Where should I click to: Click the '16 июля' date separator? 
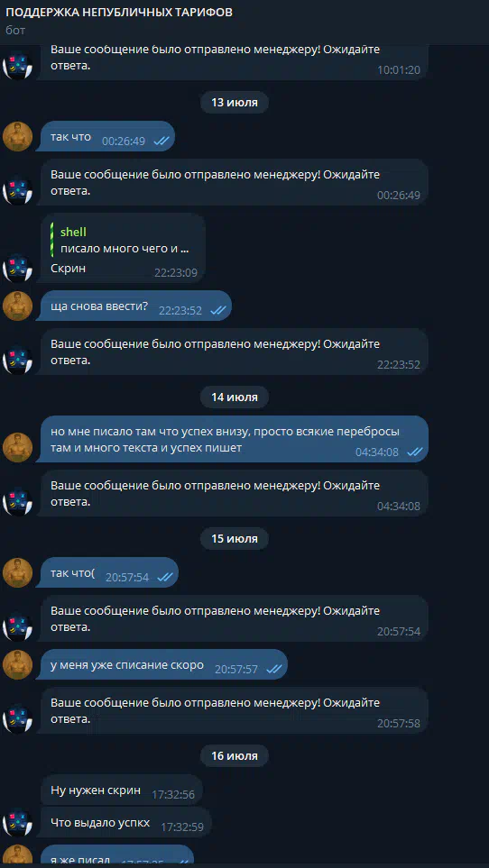pos(235,755)
